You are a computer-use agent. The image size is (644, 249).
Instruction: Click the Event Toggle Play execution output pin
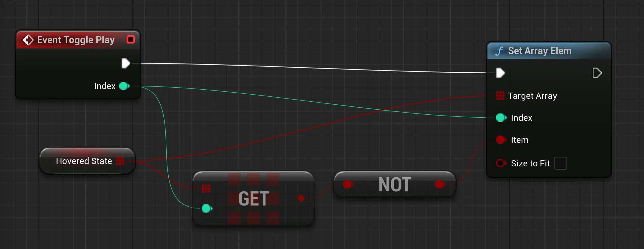(126, 63)
